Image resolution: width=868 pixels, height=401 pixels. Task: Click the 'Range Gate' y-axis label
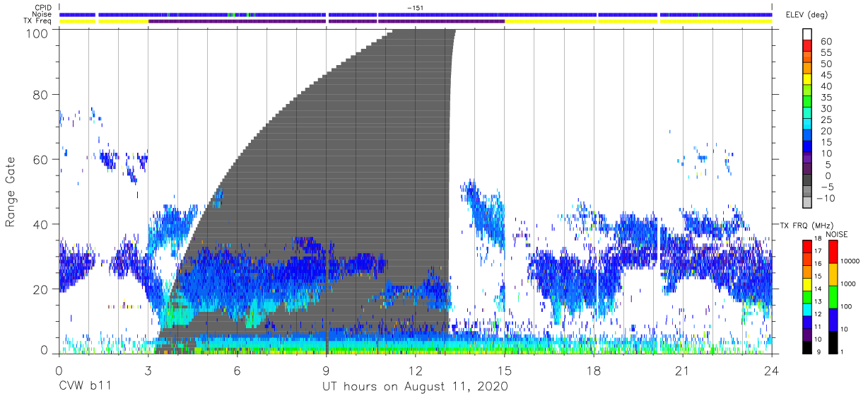coord(11,192)
